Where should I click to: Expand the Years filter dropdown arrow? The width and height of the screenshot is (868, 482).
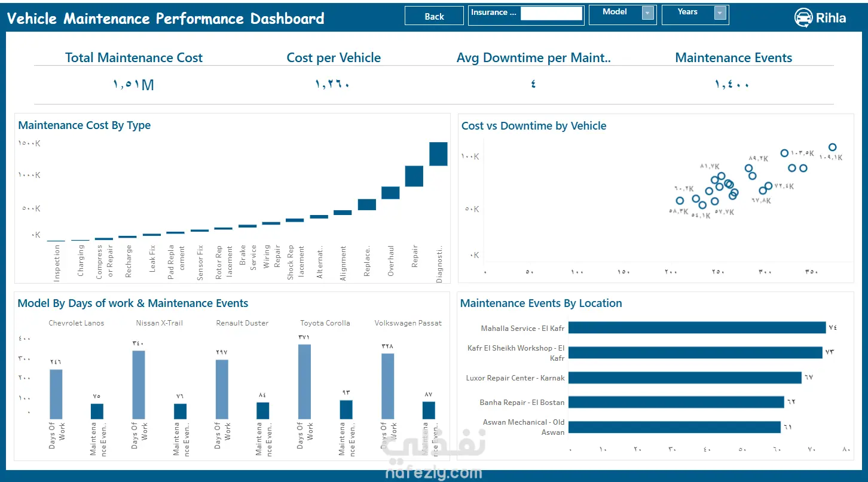[720, 13]
